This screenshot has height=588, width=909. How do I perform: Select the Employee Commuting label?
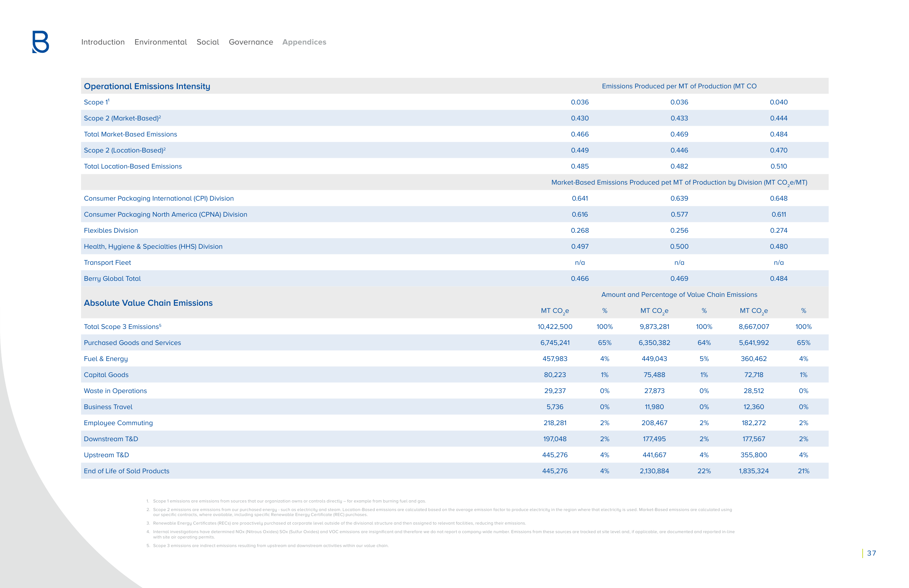[118, 423]
